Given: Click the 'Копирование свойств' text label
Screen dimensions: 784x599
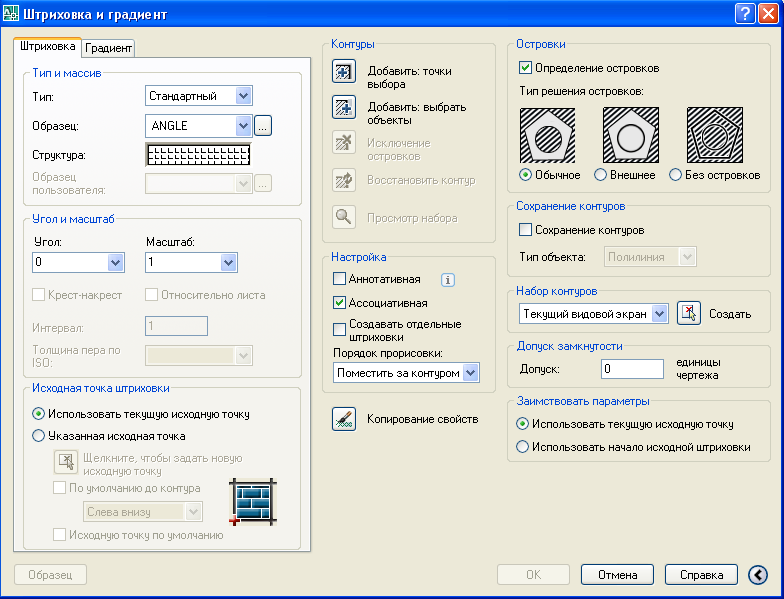Looking at the screenshot, I should [422, 419].
